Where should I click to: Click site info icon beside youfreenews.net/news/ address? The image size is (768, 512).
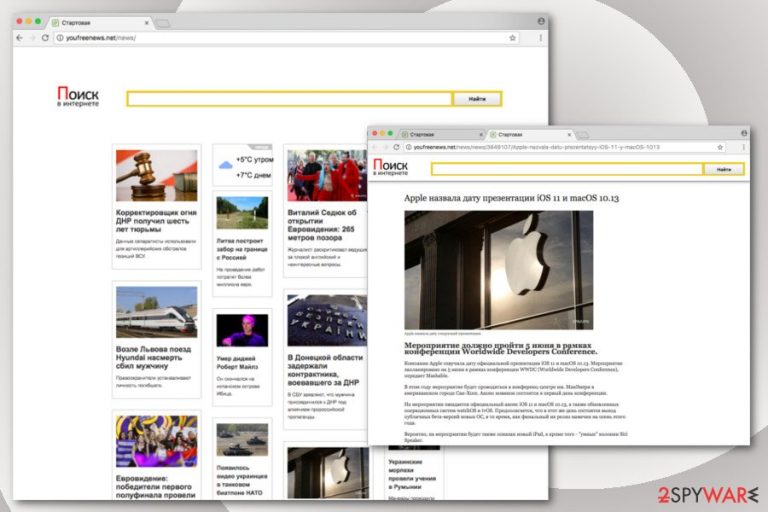point(60,38)
